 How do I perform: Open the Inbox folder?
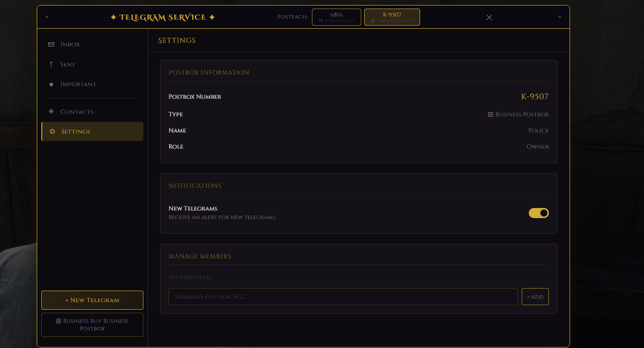pyautogui.click(x=92, y=44)
